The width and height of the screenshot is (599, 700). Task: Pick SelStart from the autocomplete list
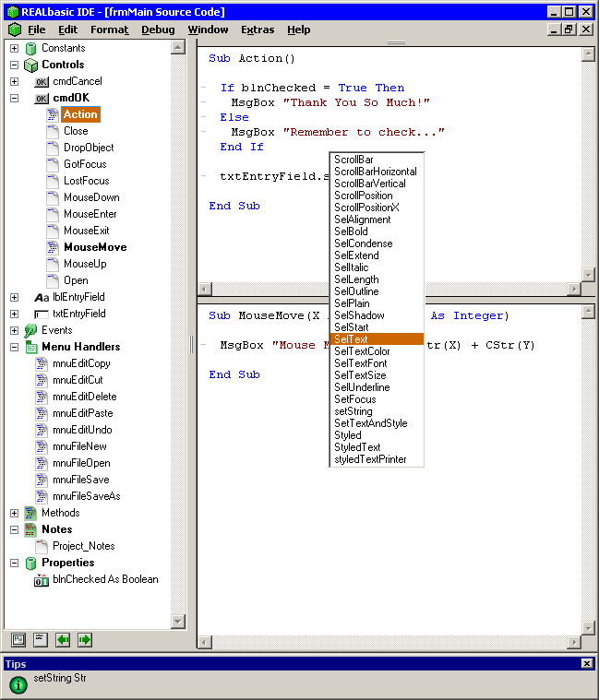coord(377,327)
